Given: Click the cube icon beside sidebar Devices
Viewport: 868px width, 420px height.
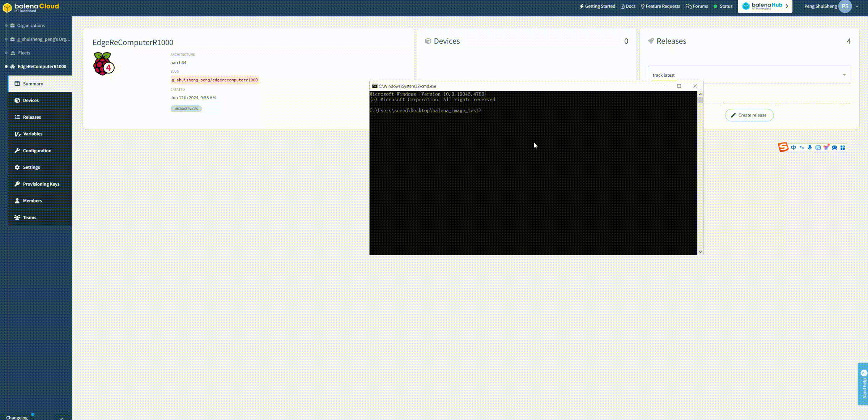Looking at the screenshot, I should point(17,100).
